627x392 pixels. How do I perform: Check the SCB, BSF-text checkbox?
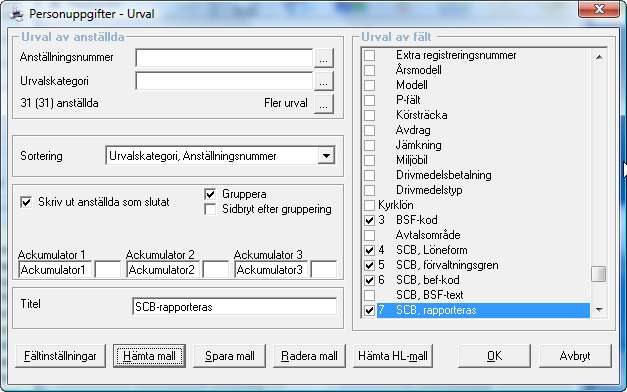click(x=369, y=295)
